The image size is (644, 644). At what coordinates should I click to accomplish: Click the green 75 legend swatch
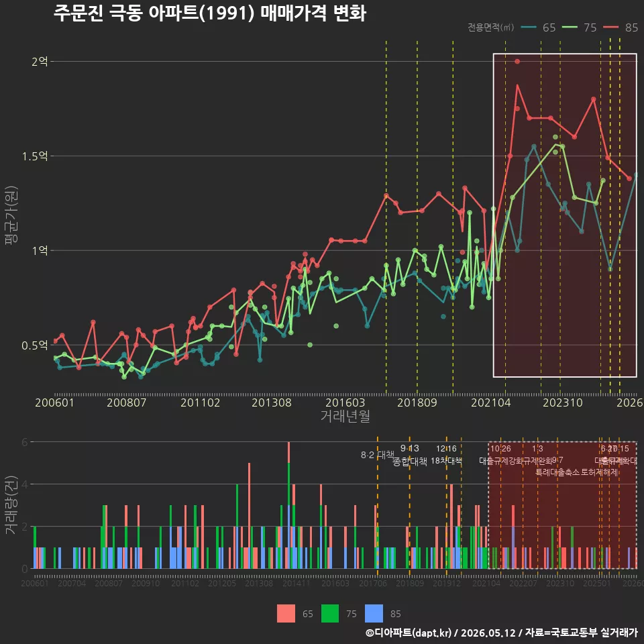pos(330,613)
